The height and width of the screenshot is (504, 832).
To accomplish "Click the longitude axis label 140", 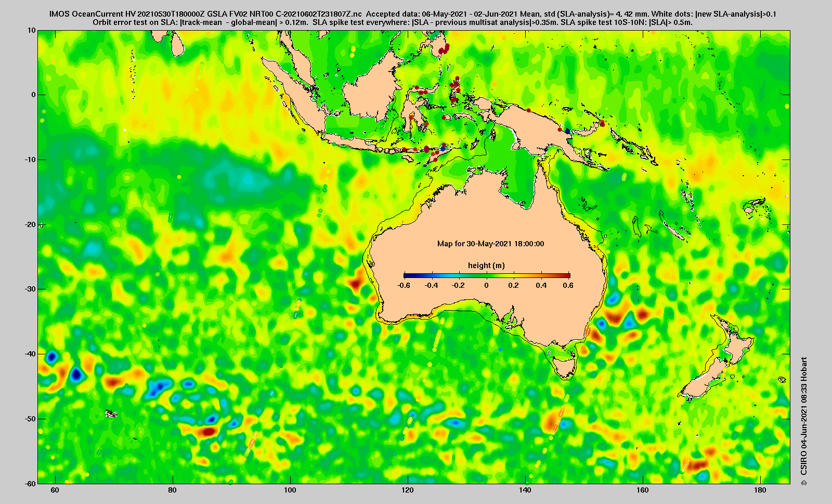I will point(525,490).
